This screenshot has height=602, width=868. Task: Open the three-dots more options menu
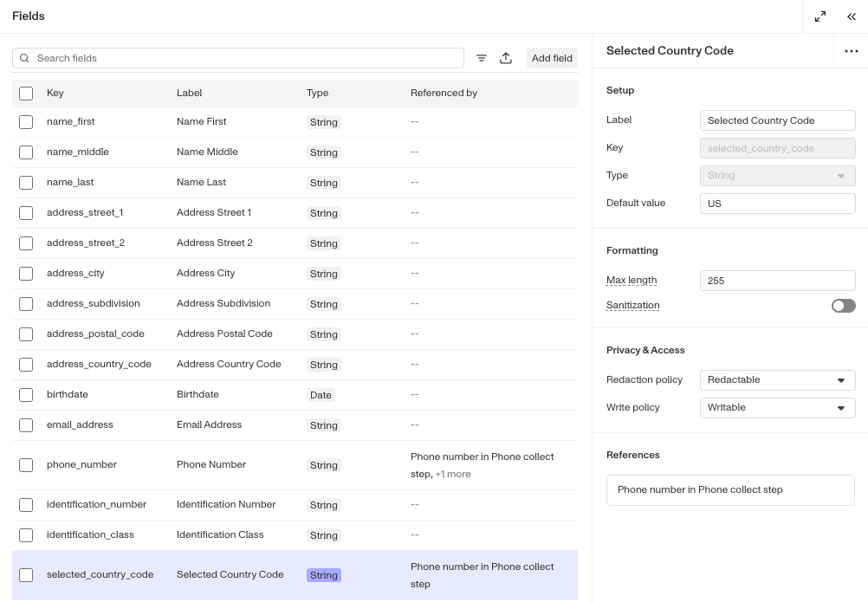(852, 51)
